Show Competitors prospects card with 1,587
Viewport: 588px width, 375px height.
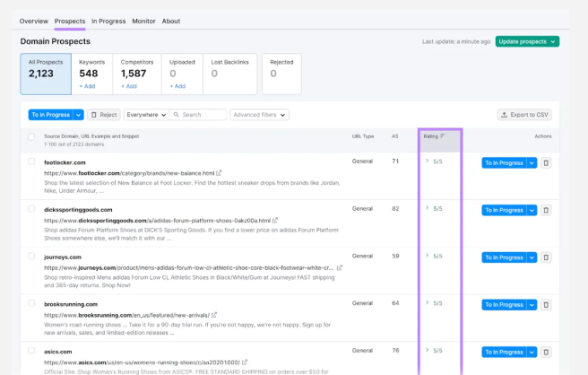tap(137, 74)
